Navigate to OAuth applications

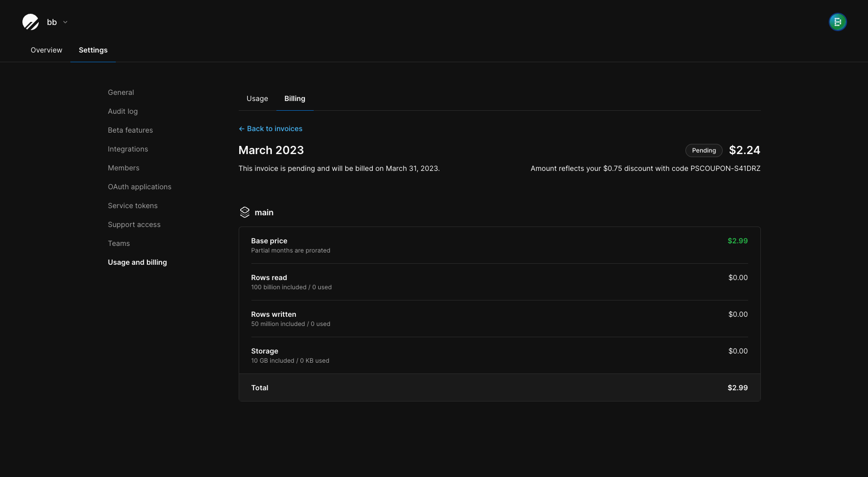pos(139,187)
